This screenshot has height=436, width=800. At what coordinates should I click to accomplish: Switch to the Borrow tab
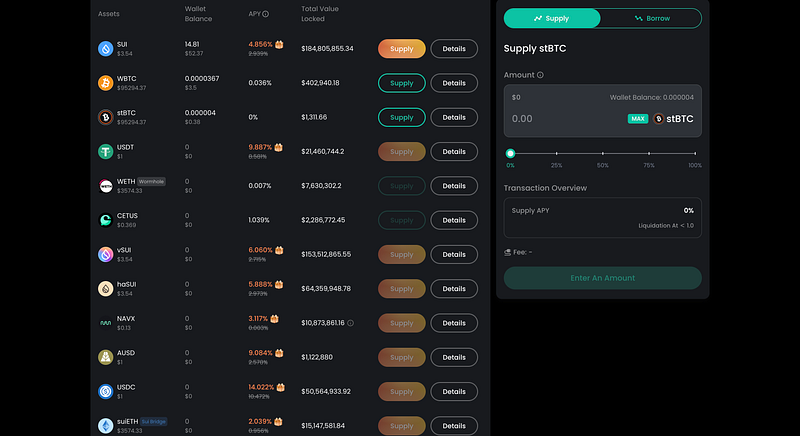click(652, 18)
